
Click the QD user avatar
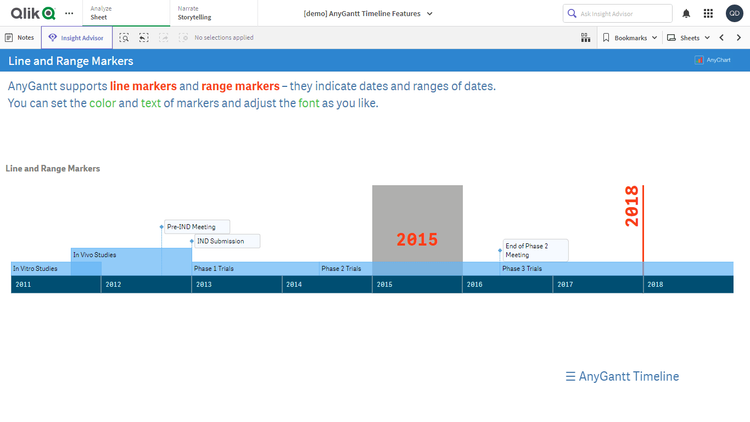tap(733, 13)
